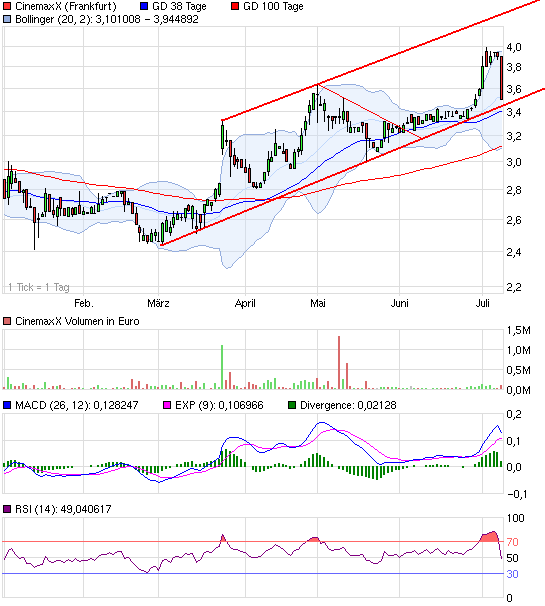Click the EXP (9): 0,106966 text
The image size is (545, 606).
(219, 405)
